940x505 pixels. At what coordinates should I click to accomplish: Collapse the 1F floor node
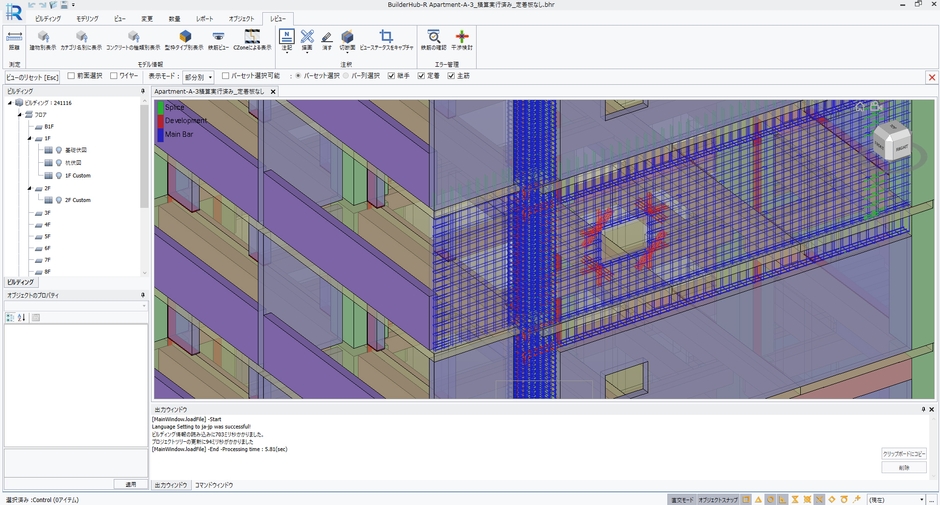pos(29,138)
